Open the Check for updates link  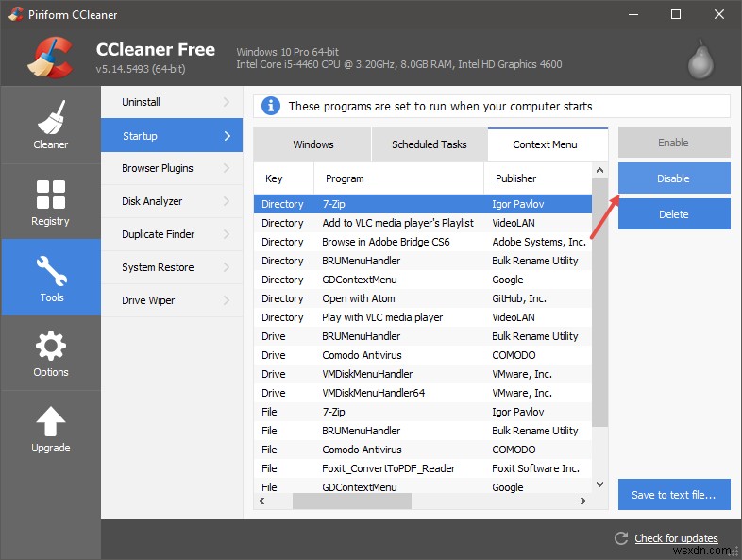[x=676, y=538]
